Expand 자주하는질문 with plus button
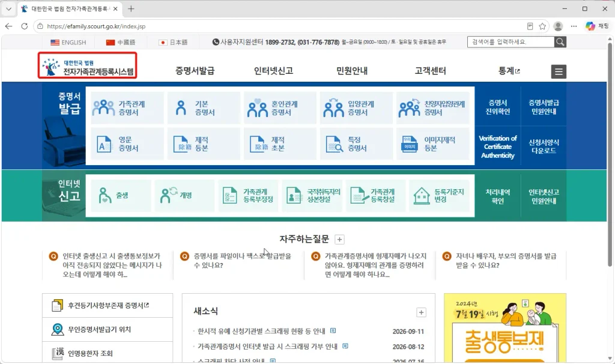615x364 pixels. 340,239
